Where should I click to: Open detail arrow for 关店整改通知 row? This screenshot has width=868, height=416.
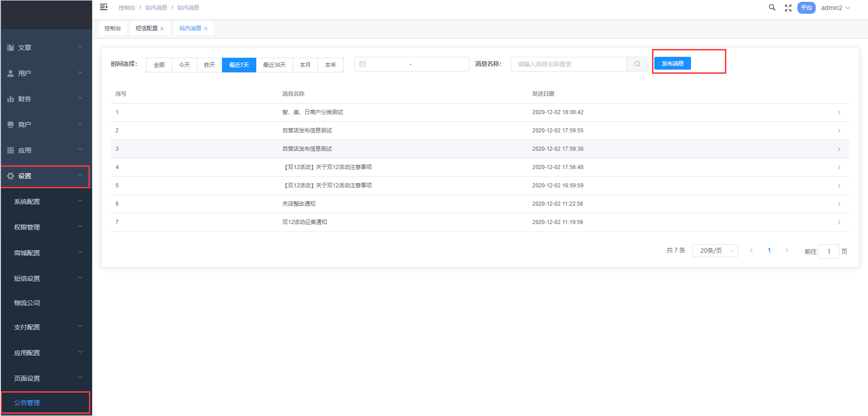click(x=839, y=204)
